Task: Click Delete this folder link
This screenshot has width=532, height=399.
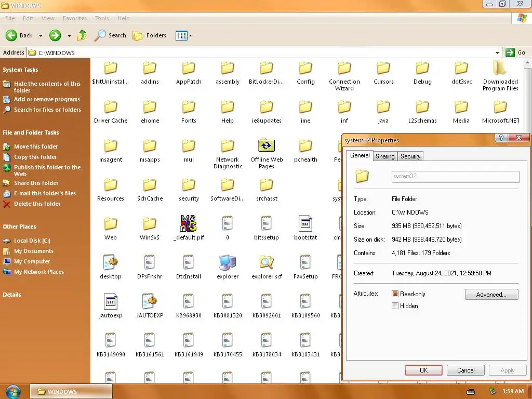Action: pos(37,204)
